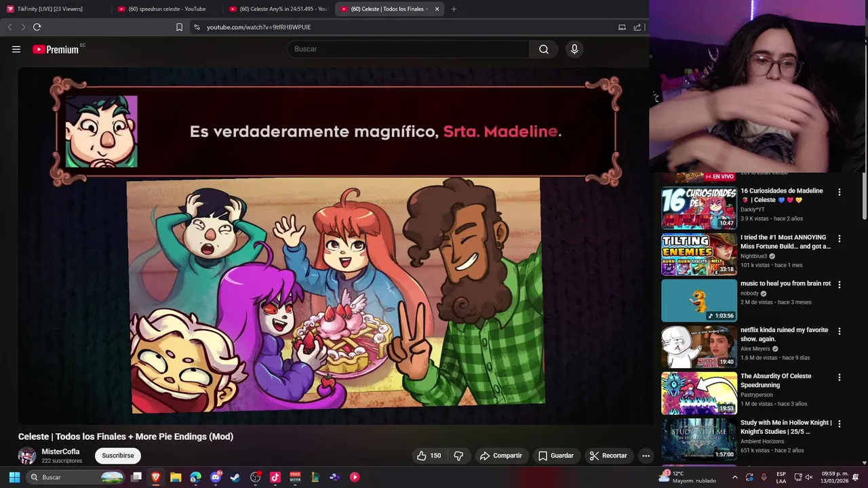
Task: Switch to speedrun celeste YouTube tab
Action: pyautogui.click(x=166, y=9)
